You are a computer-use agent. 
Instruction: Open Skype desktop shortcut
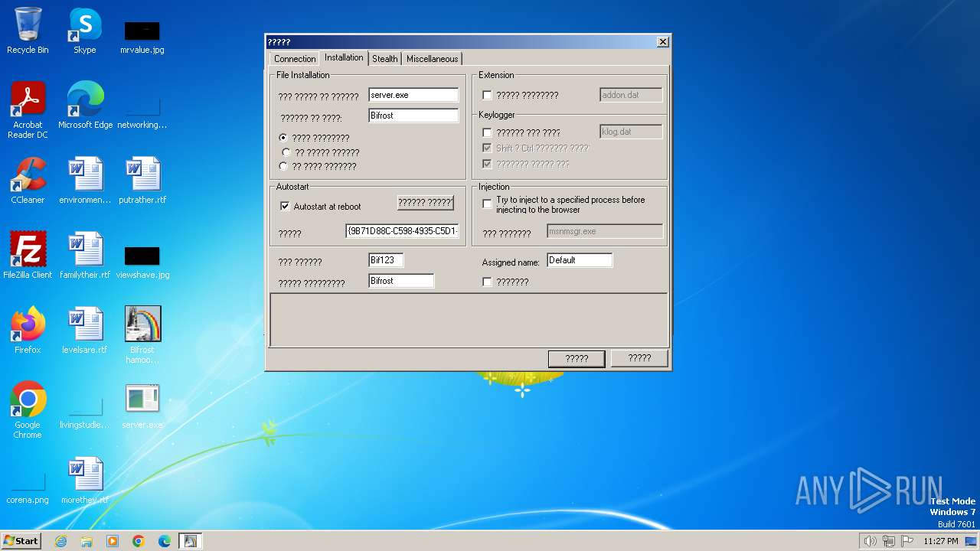85,31
